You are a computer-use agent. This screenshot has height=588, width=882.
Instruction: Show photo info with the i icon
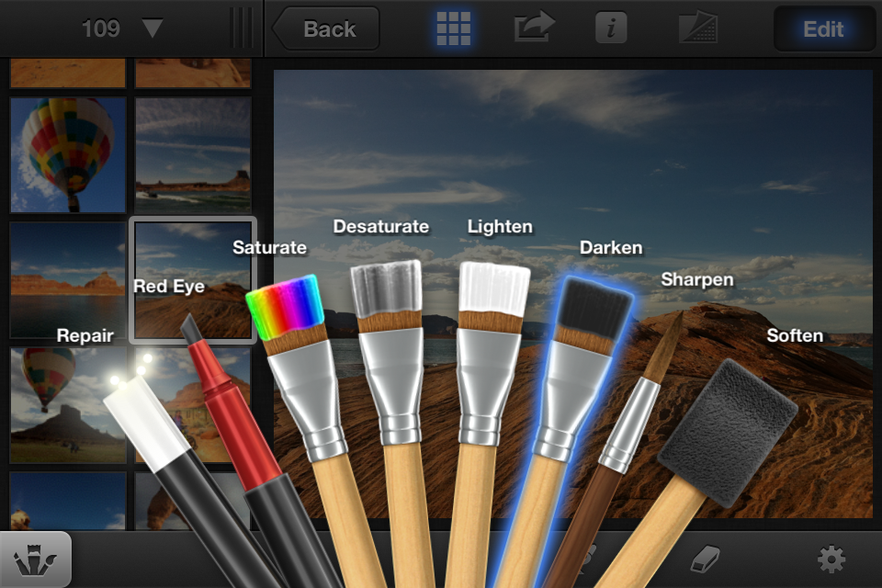point(612,28)
